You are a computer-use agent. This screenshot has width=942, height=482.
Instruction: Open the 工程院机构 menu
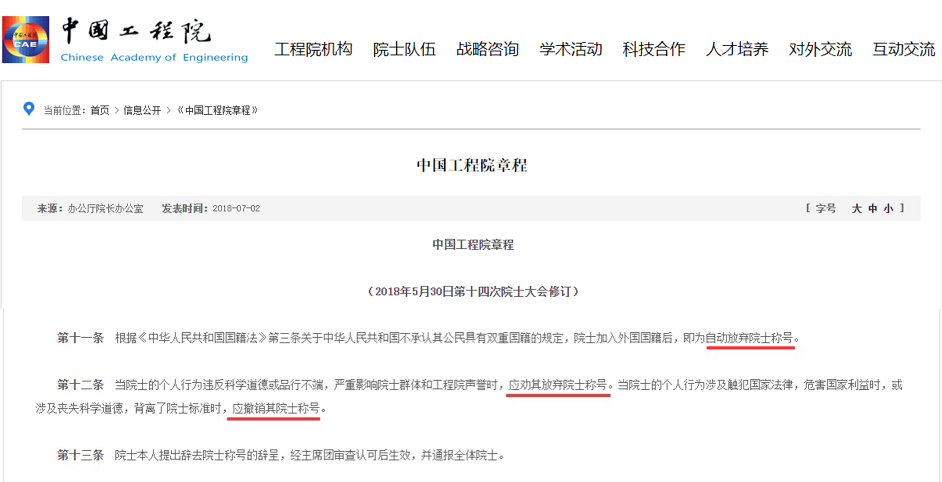point(314,49)
